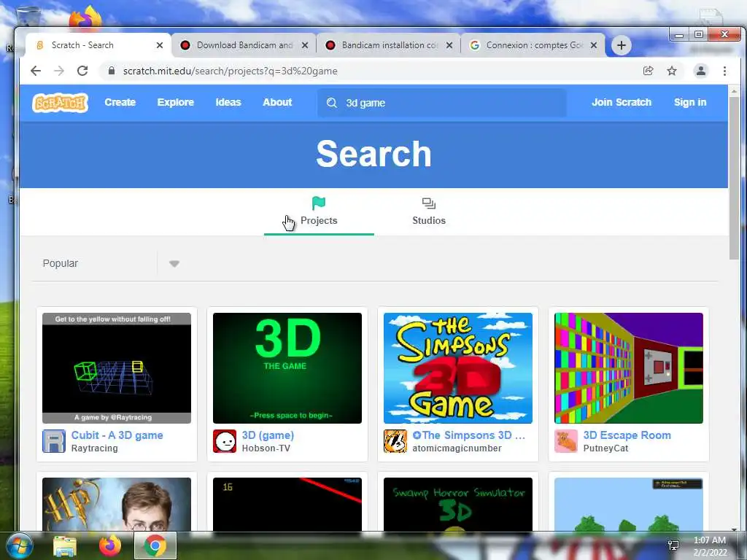Click the Scratch search field with 3d game
747x560 pixels.
click(x=442, y=103)
